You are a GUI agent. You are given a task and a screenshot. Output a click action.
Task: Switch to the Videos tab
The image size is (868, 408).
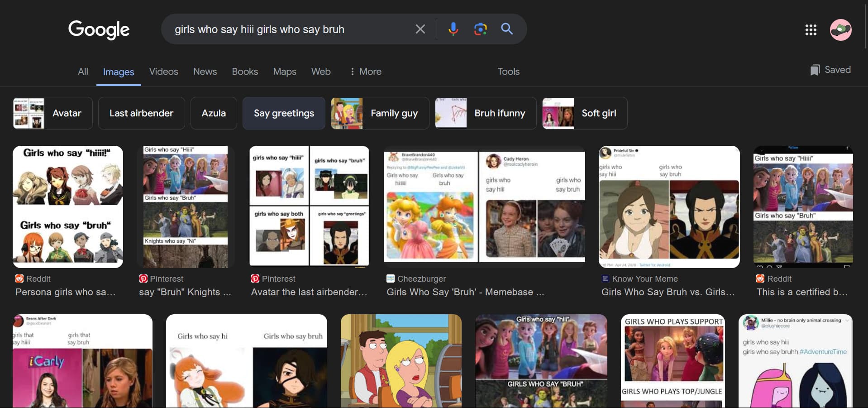[x=164, y=72]
